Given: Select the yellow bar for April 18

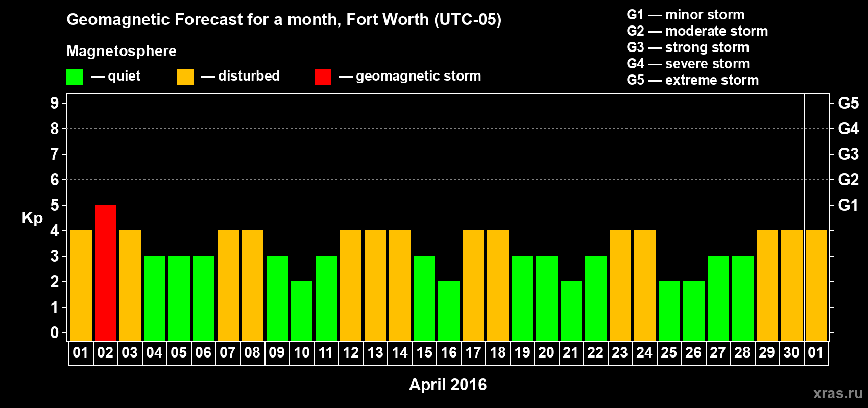Looking at the screenshot, I should (498, 285).
